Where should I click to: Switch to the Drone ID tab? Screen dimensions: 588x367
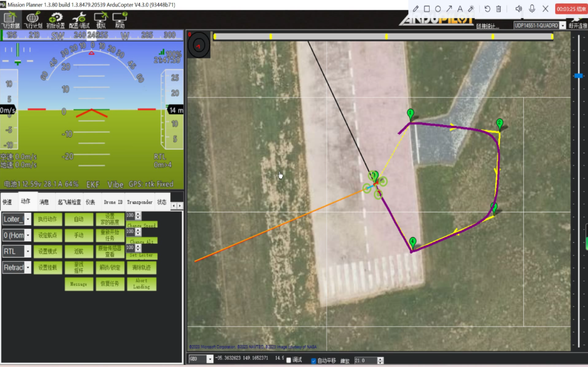(113, 202)
